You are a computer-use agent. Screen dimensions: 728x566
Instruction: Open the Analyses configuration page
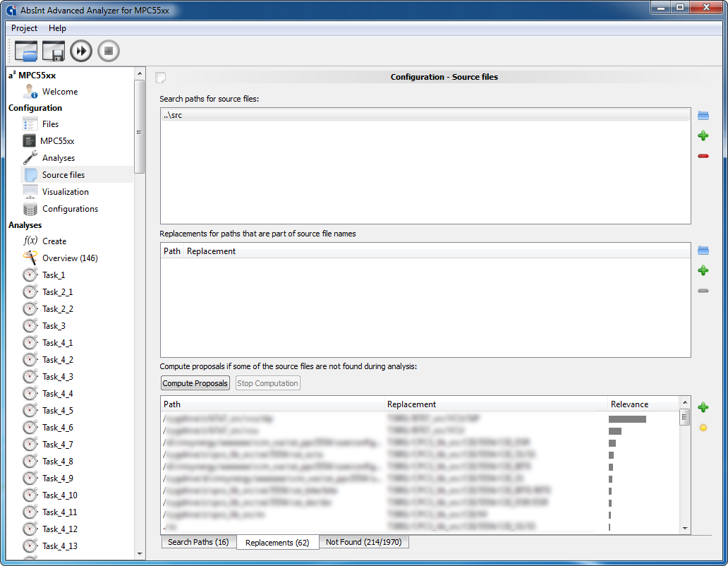[59, 158]
